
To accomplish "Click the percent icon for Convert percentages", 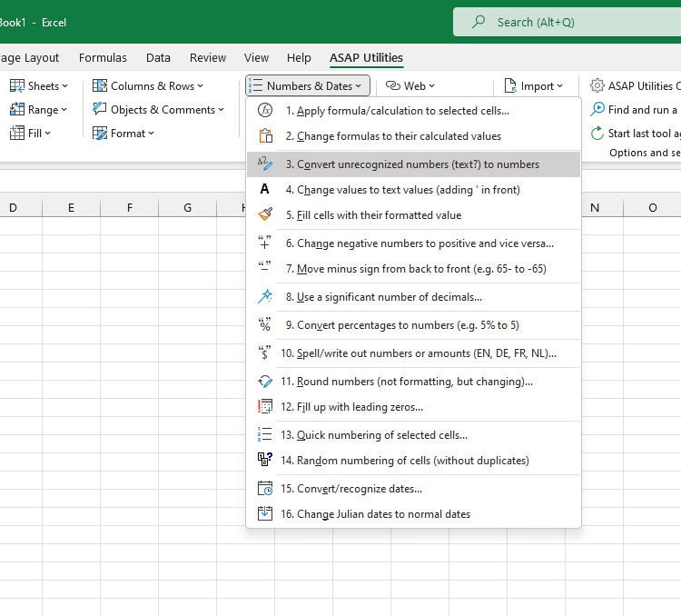I will 264,324.
